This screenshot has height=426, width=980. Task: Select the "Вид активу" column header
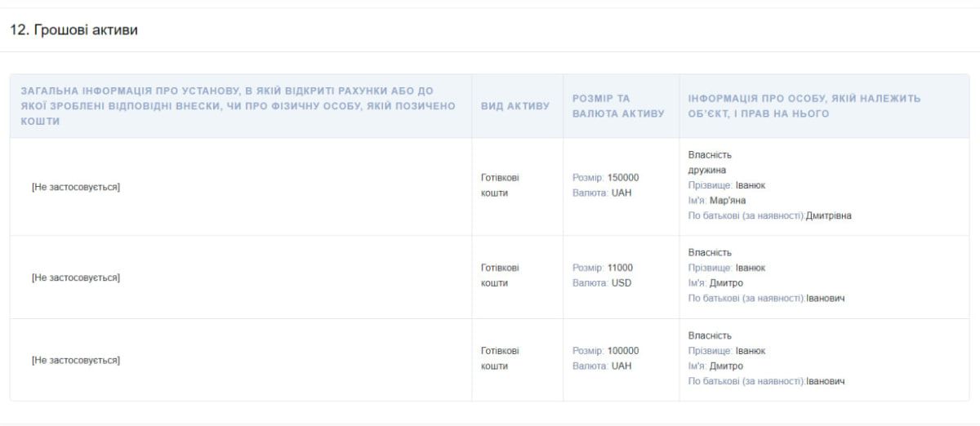click(514, 106)
